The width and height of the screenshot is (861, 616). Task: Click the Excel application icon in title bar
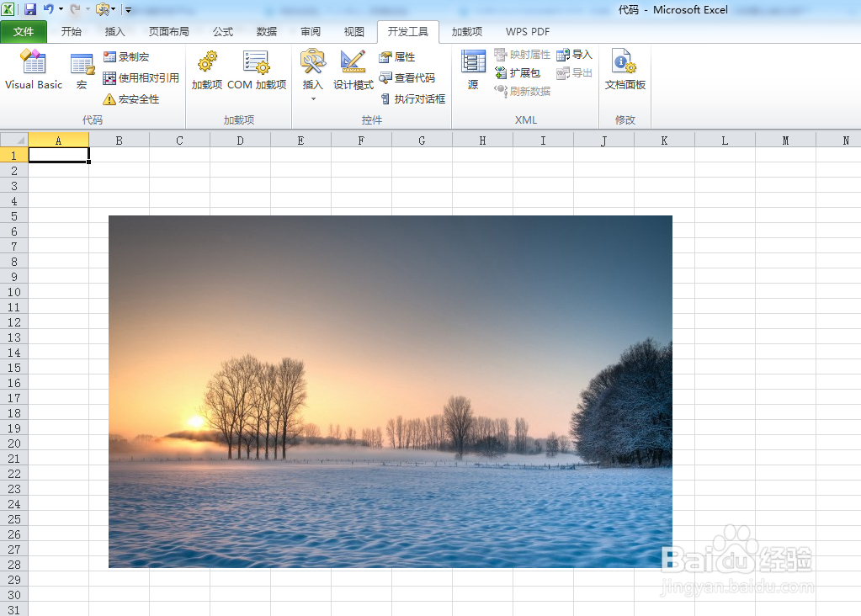(8, 9)
